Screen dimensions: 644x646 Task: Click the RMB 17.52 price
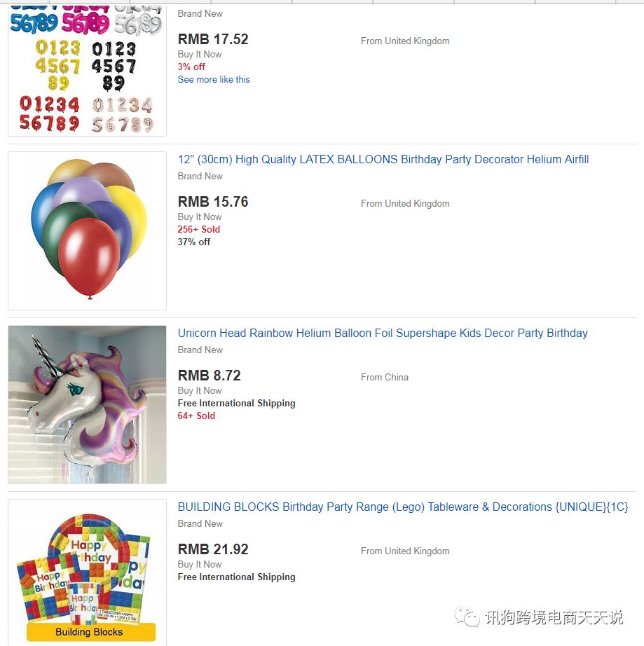pyautogui.click(x=213, y=39)
